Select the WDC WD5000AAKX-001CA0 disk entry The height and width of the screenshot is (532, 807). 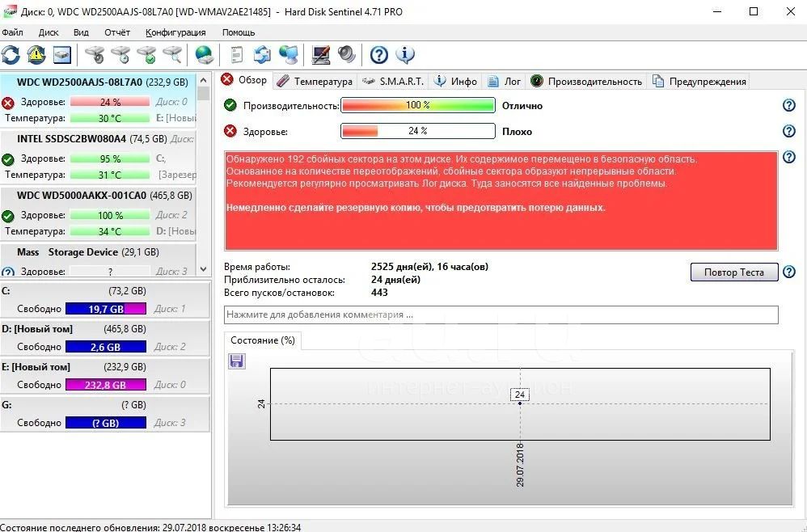pyautogui.click(x=99, y=213)
